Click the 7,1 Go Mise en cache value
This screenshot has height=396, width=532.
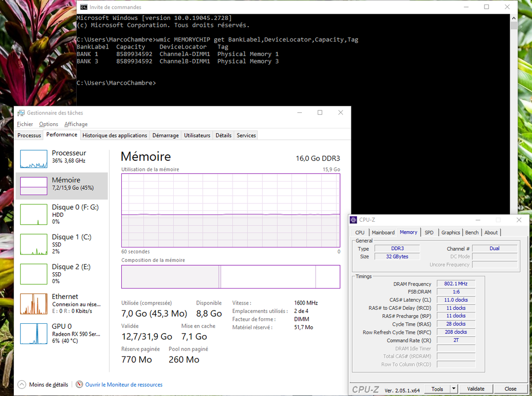tap(194, 337)
